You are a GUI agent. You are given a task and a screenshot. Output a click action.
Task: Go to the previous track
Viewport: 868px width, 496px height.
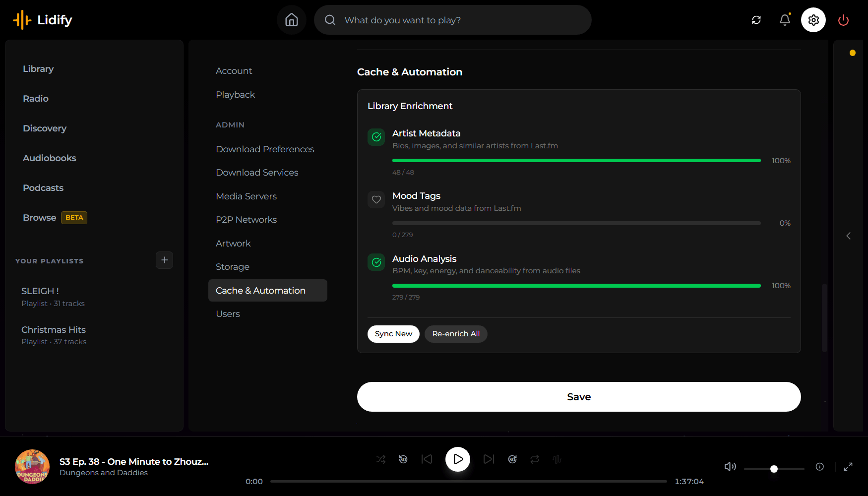point(427,459)
